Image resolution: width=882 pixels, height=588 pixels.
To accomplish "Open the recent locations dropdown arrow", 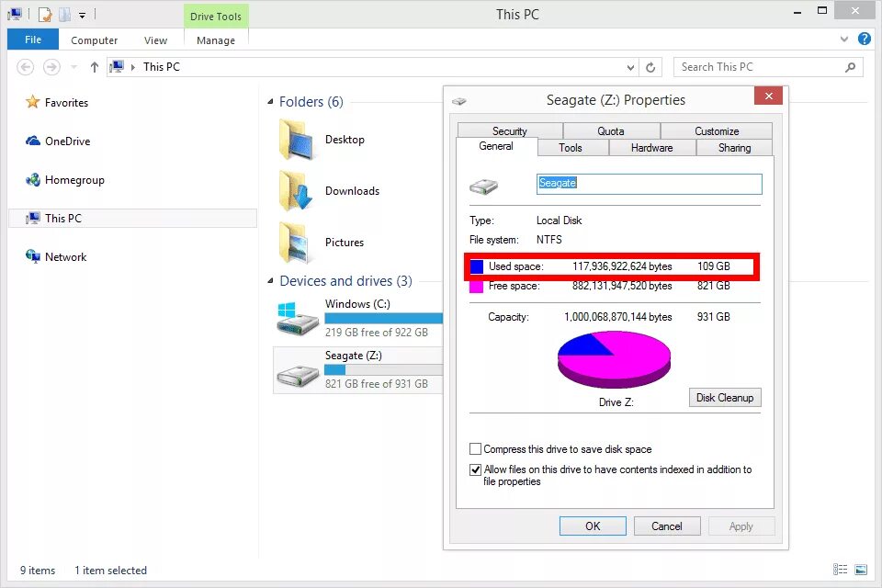I will [x=73, y=67].
